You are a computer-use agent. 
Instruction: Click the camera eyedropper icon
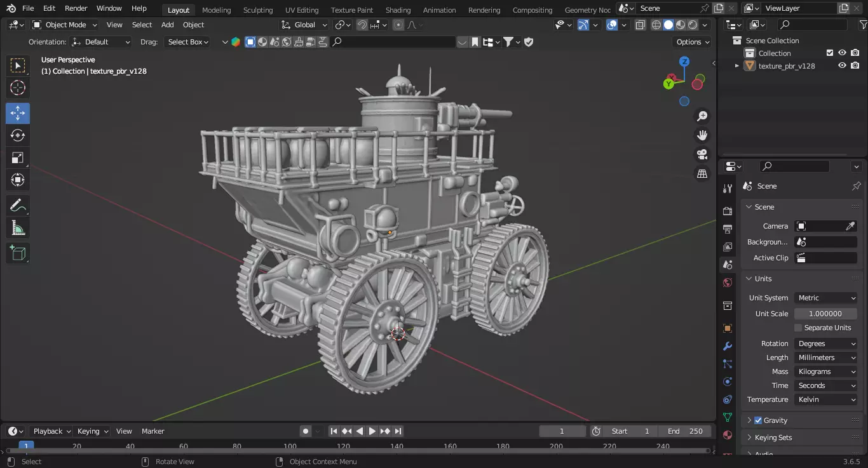click(x=850, y=226)
